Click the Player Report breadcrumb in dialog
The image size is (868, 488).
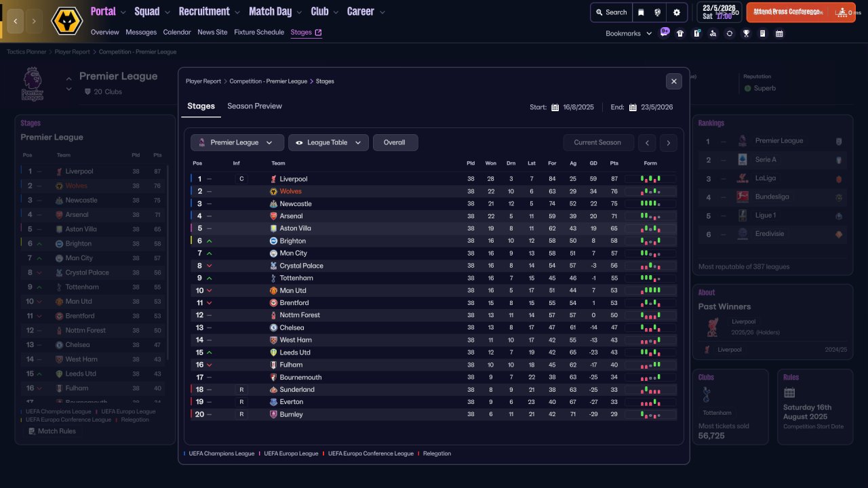coord(203,81)
